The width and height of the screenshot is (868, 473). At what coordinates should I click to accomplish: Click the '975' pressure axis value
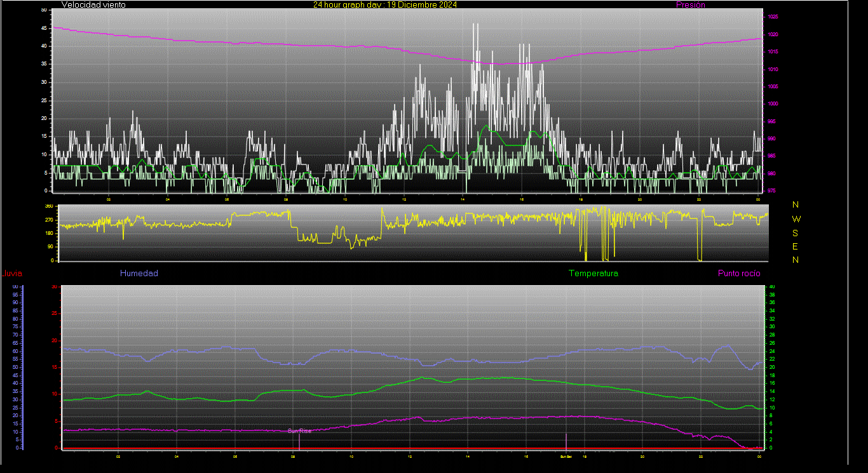[x=771, y=190]
